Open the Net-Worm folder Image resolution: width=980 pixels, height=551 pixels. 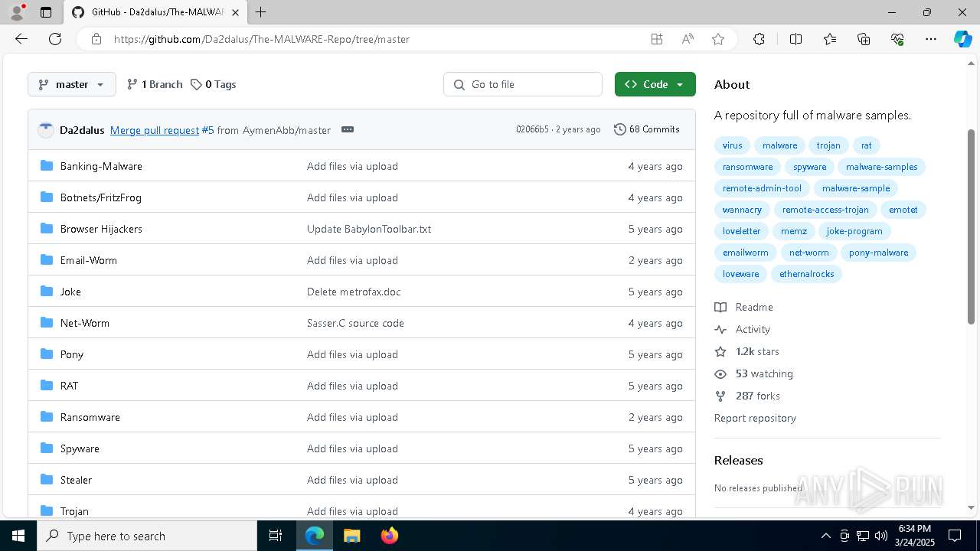(85, 323)
